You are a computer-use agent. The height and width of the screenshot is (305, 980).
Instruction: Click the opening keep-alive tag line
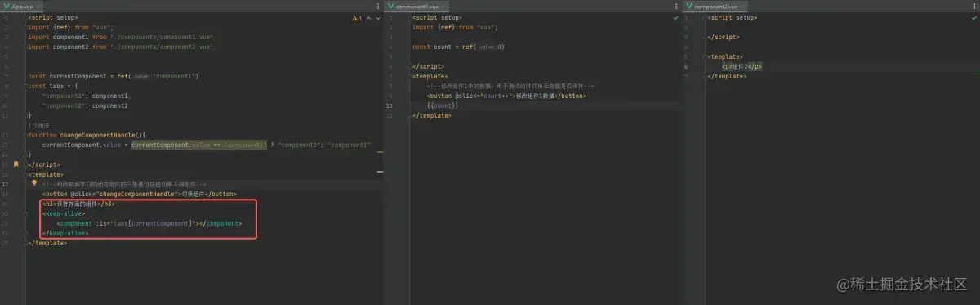64,213
